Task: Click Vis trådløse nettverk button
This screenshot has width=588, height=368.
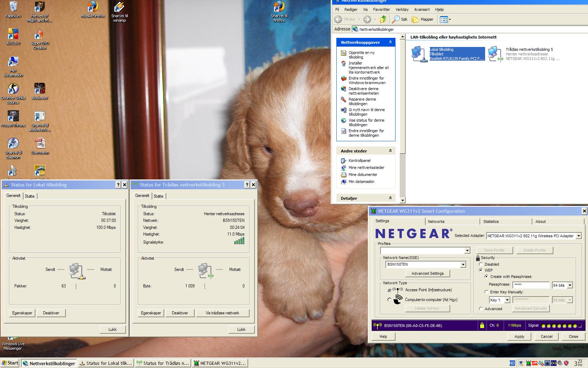Action: click(x=223, y=313)
